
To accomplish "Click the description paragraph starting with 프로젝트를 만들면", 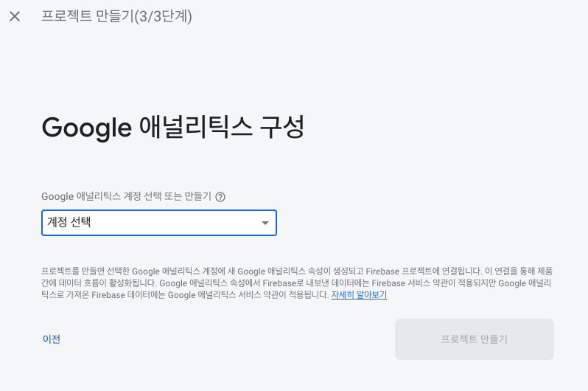I will [x=297, y=283].
